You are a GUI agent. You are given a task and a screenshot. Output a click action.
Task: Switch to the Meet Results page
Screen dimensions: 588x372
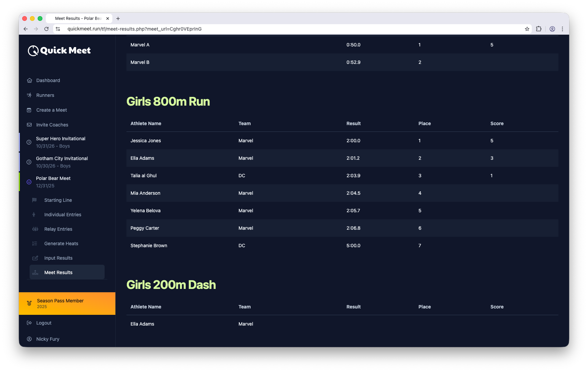pyautogui.click(x=58, y=272)
